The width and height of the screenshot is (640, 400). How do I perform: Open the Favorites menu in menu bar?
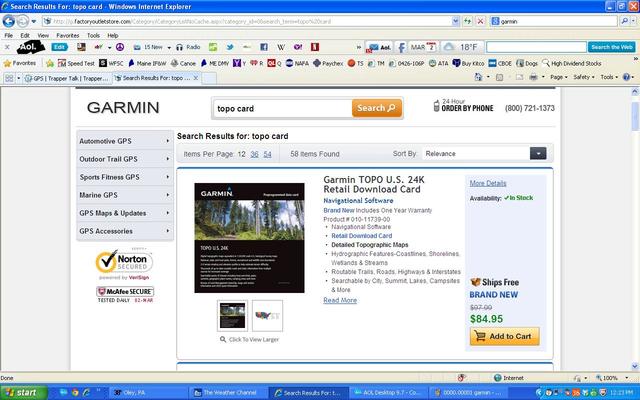tap(67, 36)
